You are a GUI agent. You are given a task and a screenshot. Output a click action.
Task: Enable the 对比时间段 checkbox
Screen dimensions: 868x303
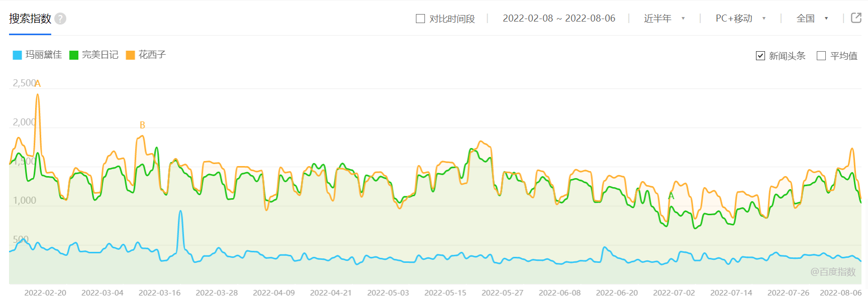420,19
